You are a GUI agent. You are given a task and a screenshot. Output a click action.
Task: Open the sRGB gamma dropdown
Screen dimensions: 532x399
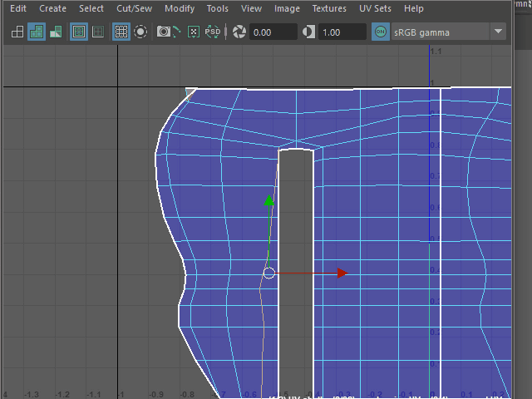[x=498, y=32]
